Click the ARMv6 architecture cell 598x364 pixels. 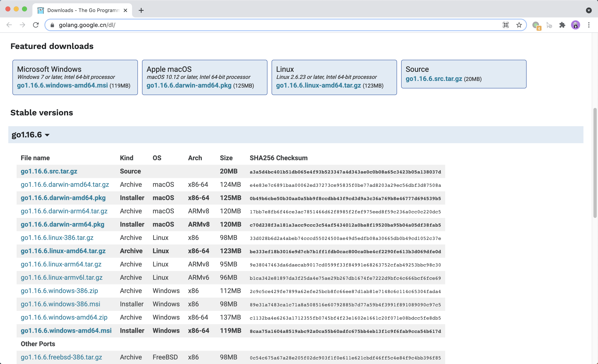click(199, 277)
